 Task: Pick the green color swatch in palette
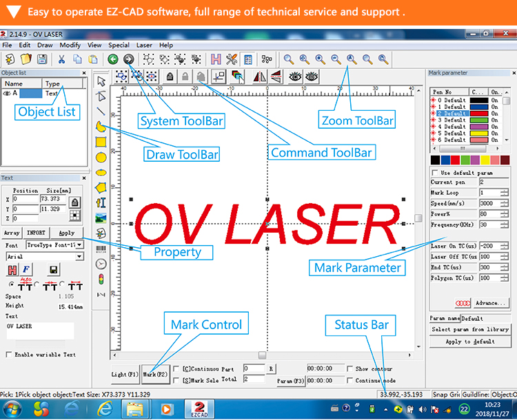[465, 160]
